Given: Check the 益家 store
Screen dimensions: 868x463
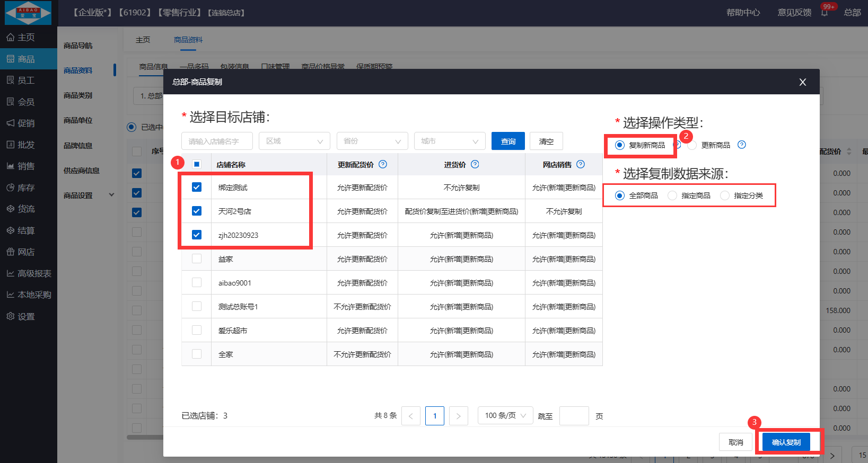Looking at the screenshot, I should coord(197,259).
